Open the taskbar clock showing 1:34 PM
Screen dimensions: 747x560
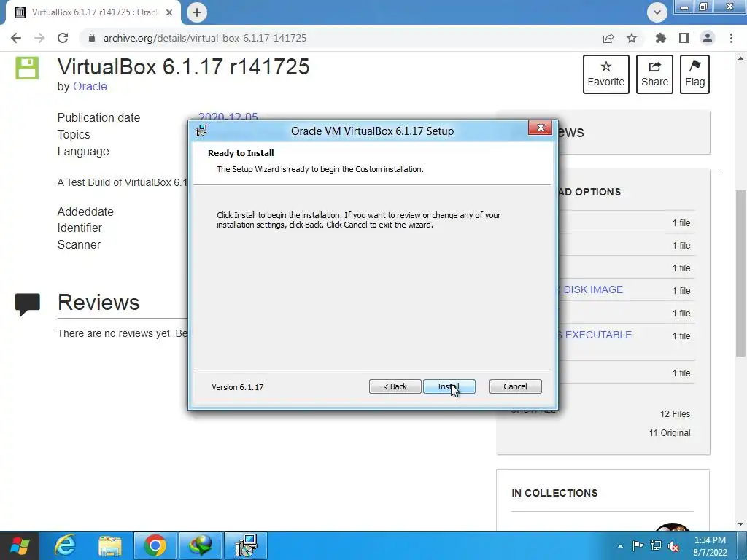pyautogui.click(x=710, y=546)
